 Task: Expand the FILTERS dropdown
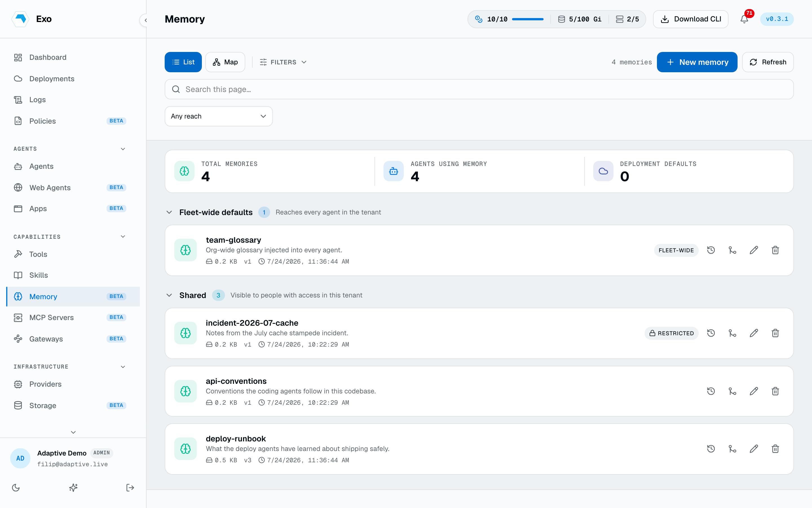283,62
